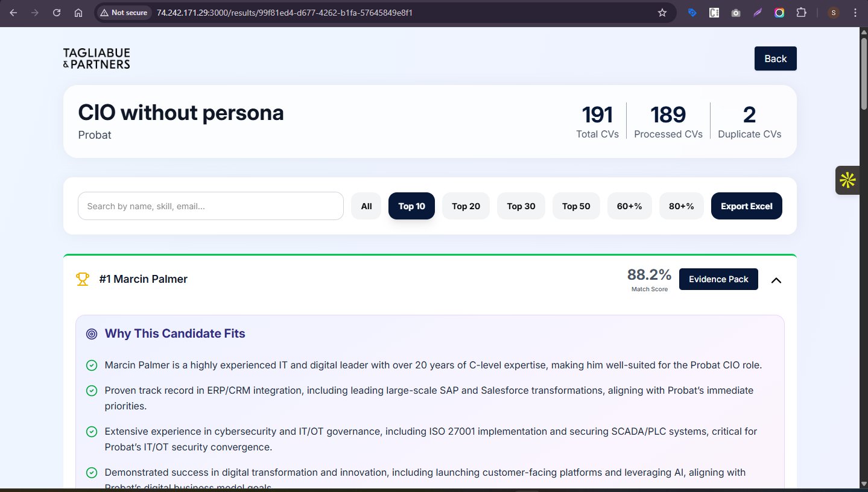Click the Probat subtitle

(95, 134)
